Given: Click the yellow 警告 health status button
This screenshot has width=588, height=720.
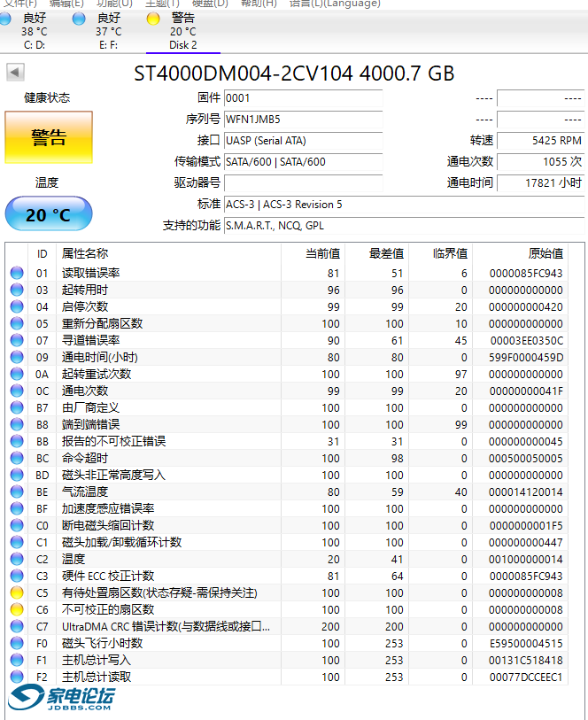Looking at the screenshot, I should (49, 137).
